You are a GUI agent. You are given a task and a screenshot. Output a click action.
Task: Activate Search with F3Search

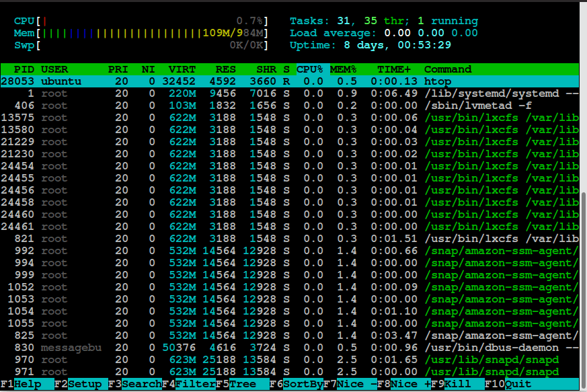pos(132,384)
